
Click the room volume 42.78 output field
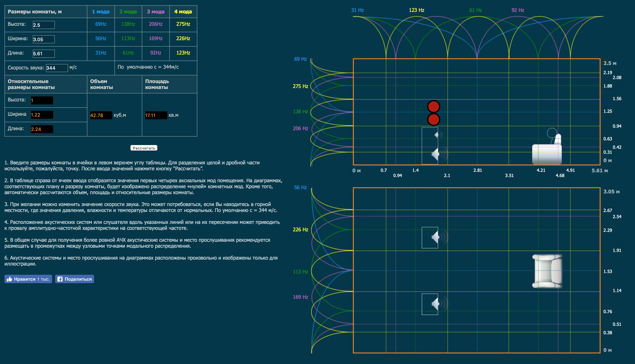101,115
